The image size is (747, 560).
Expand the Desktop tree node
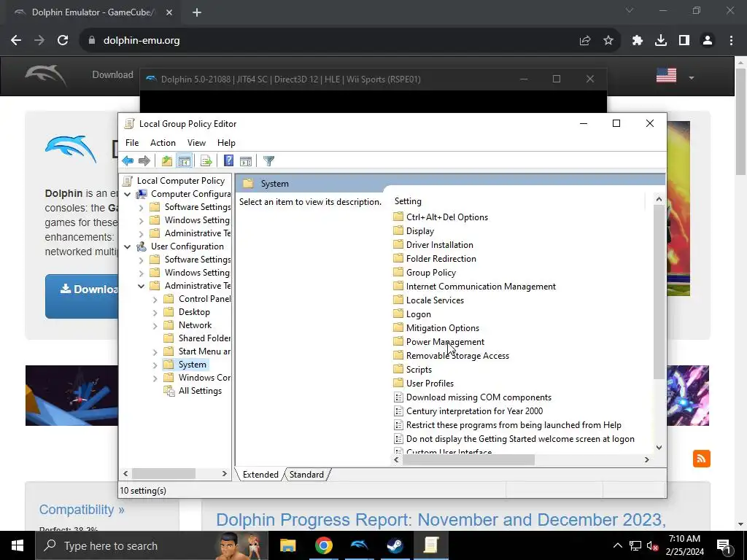pos(155,313)
